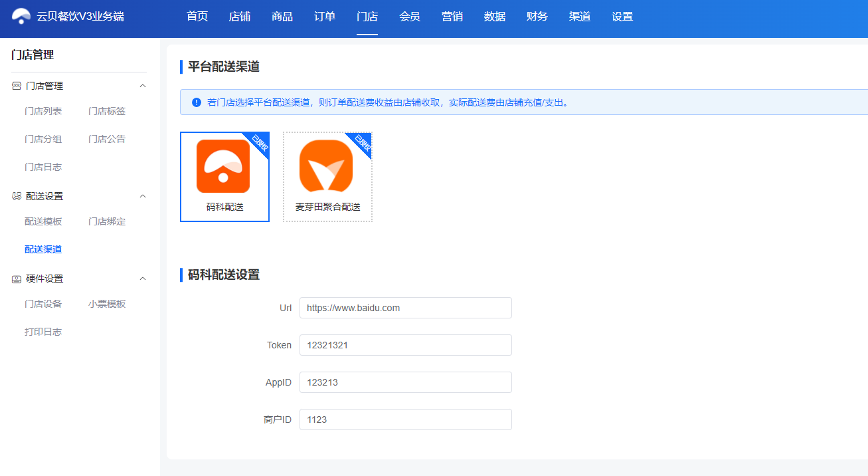Click the 配送设置 delivery icon in the sidebar
The image size is (868, 476).
pyautogui.click(x=17, y=197)
